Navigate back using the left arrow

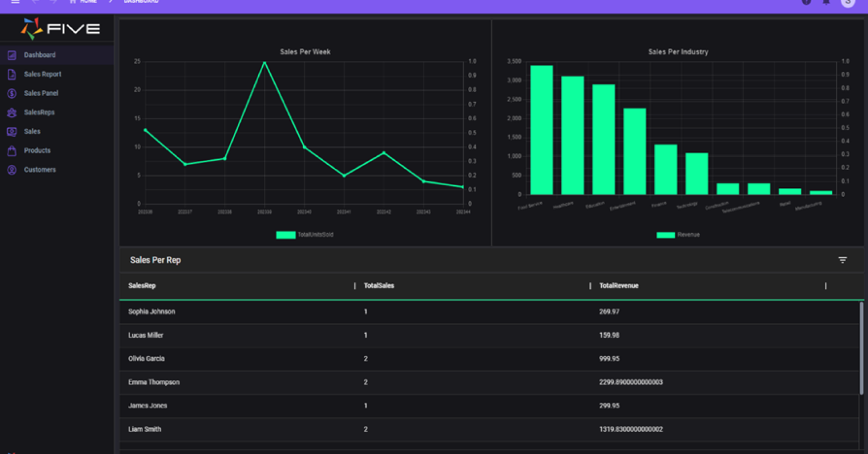tap(35, 3)
